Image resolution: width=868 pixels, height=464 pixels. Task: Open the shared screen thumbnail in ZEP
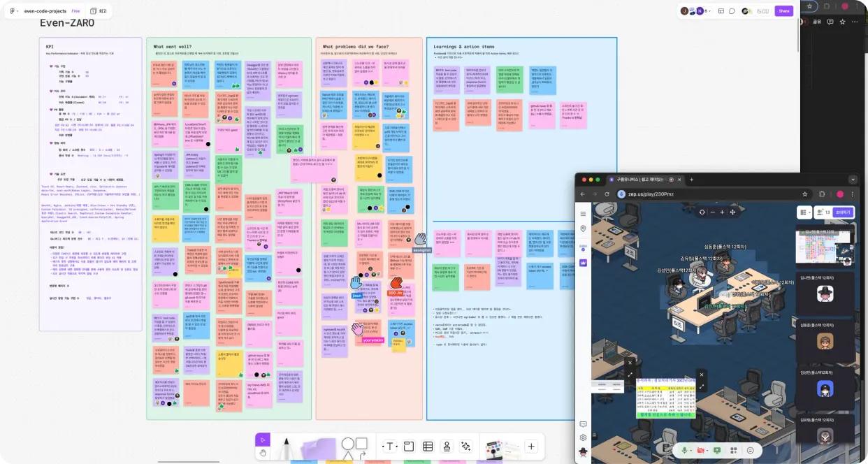(826, 248)
